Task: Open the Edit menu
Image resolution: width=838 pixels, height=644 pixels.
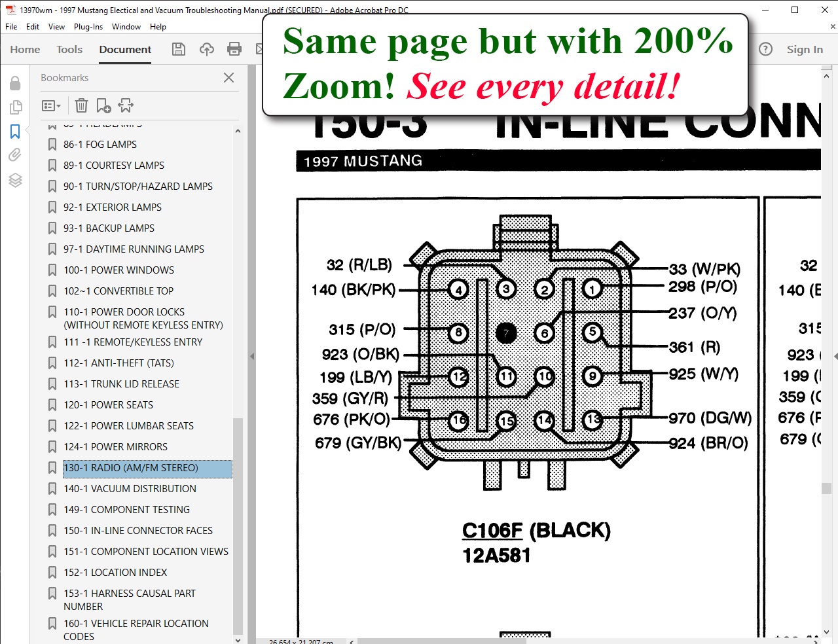Action: [x=33, y=27]
